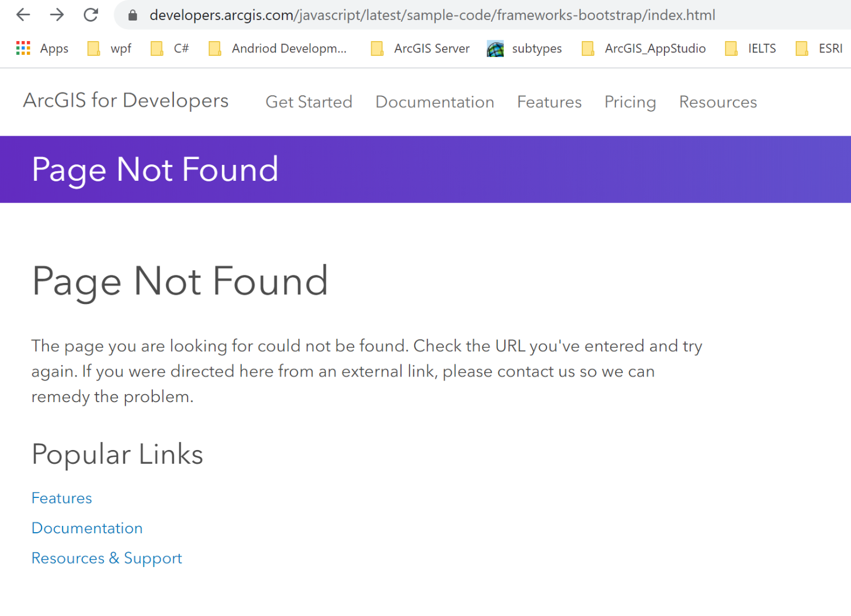Image resolution: width=851 pixels, height=616 pixels.
Task: Click the padlock site security icon
Action: point(133,15)
